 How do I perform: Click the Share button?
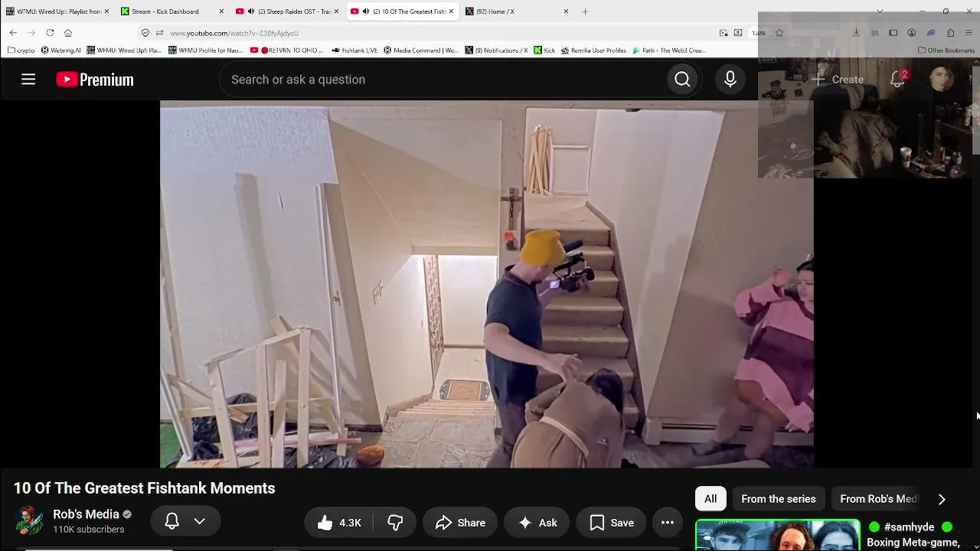460,523
